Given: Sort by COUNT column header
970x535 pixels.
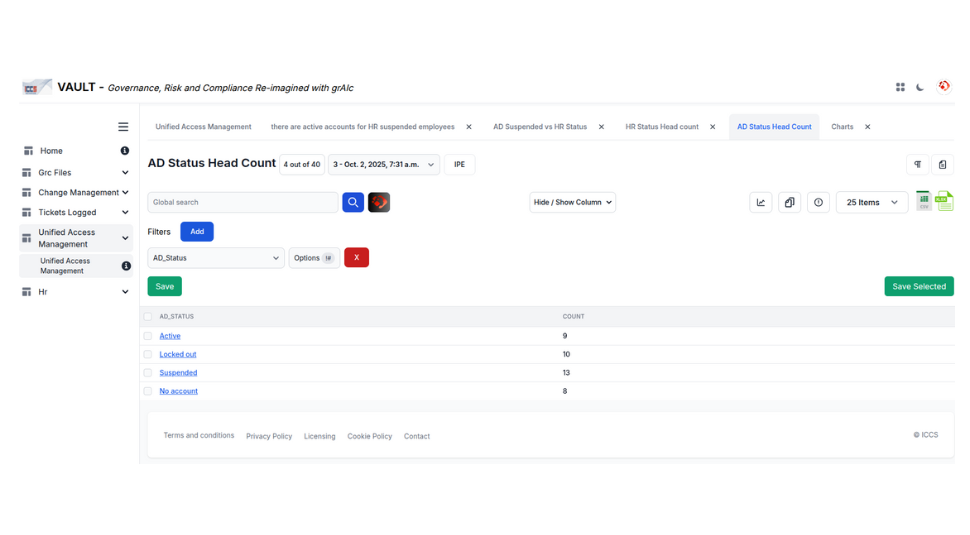Looking at the screenshot, I should click(x=573, y=317).
